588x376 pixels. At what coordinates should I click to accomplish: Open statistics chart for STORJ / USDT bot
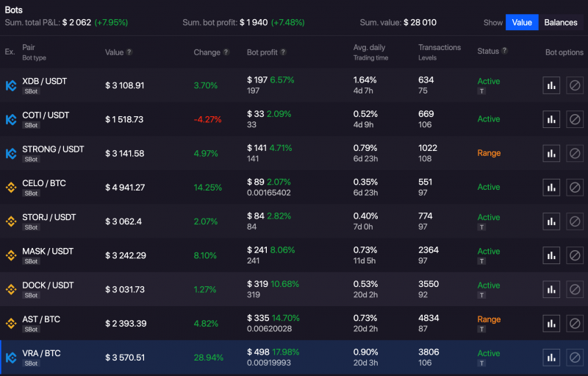[x=551, y=221]
